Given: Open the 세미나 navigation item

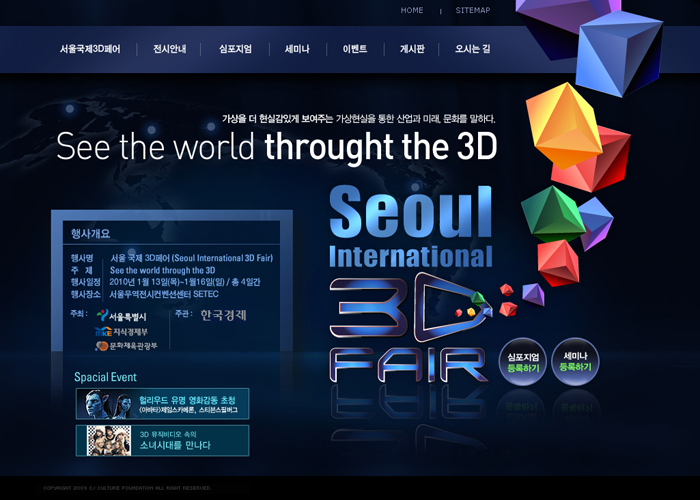Looking at the screenshot, I should coord(297,49).
